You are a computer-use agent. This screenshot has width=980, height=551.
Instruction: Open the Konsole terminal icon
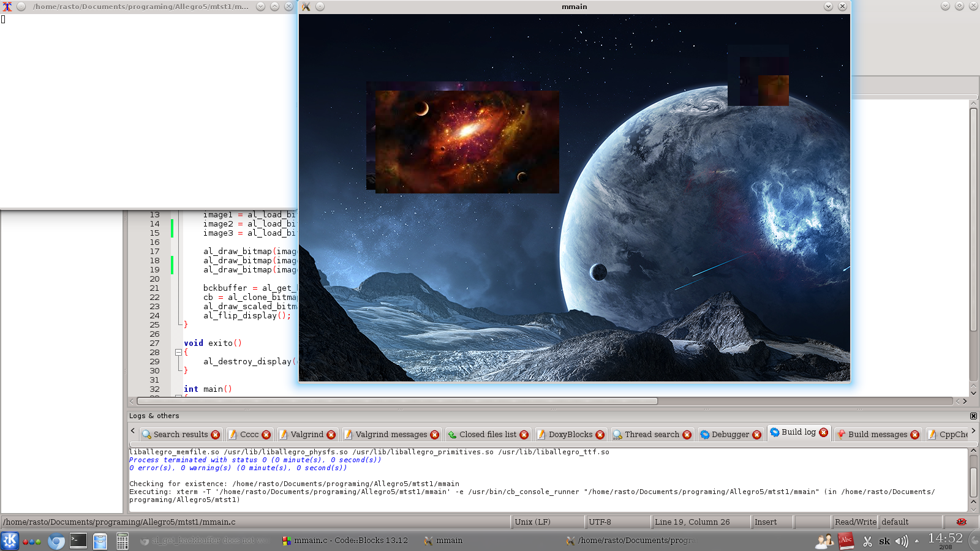tap(78, 541)
